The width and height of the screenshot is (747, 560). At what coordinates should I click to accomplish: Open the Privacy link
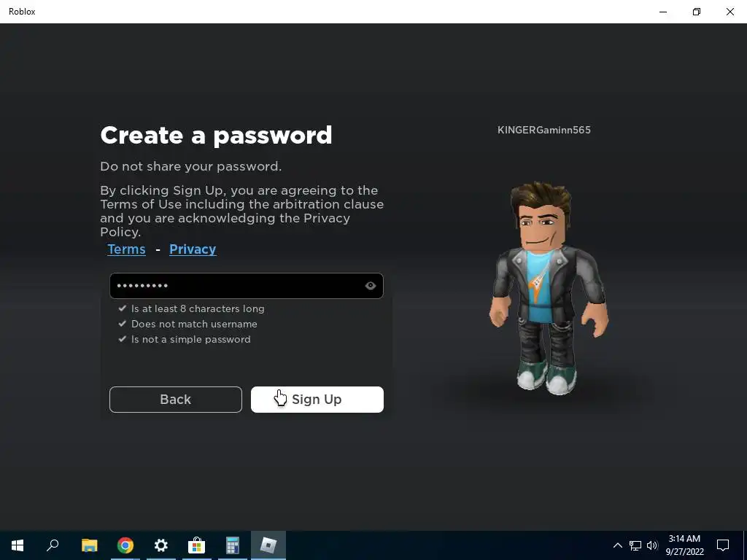pyautogui.click(x=193, y=249)
